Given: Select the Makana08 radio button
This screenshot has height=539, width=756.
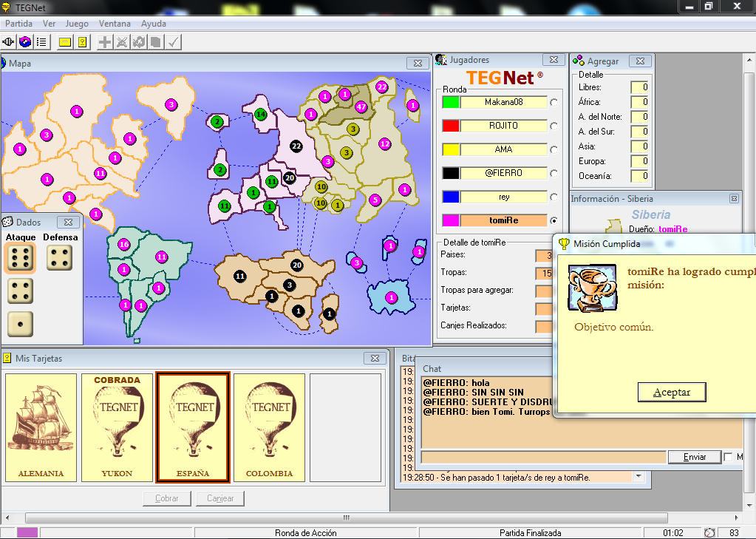Looking at the screenshot, I should tap(554, 102).
